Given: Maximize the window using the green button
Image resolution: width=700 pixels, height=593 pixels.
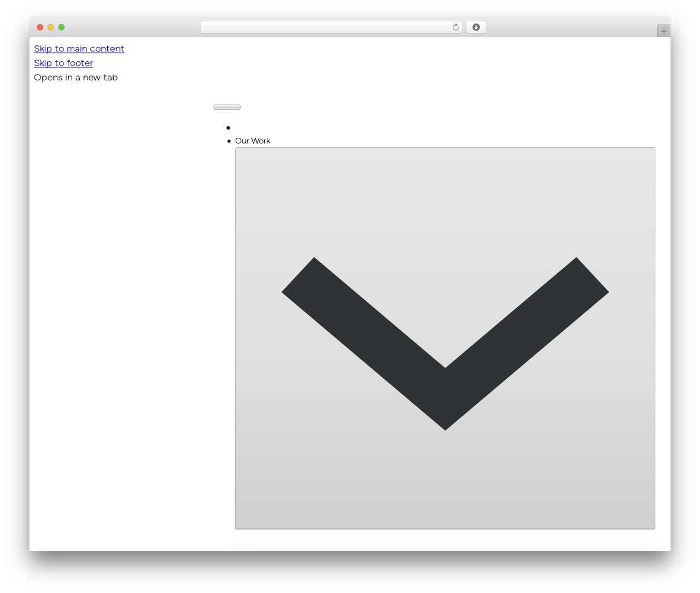Looking at the screenshot, I should (61, 27).
